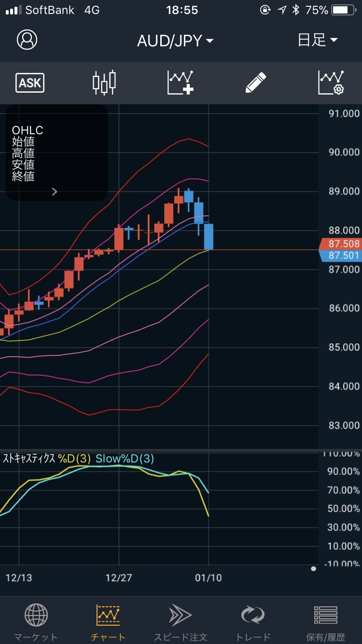Click the Bluetooth icon in status bar

[x=296, y=10]
